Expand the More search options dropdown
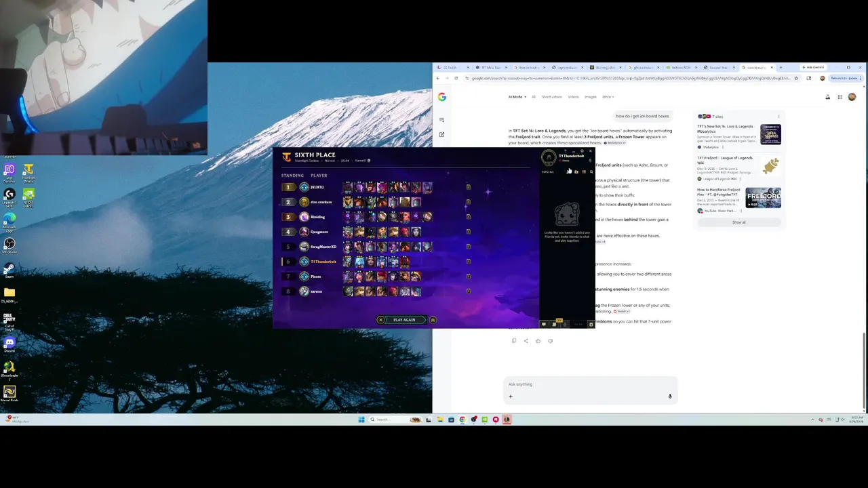This screenshot has height=488, width=868. (608, 97)
